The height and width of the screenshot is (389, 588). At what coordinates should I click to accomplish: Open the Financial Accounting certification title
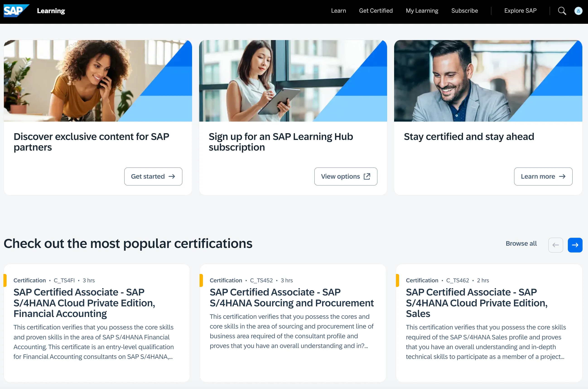(84, 303)
